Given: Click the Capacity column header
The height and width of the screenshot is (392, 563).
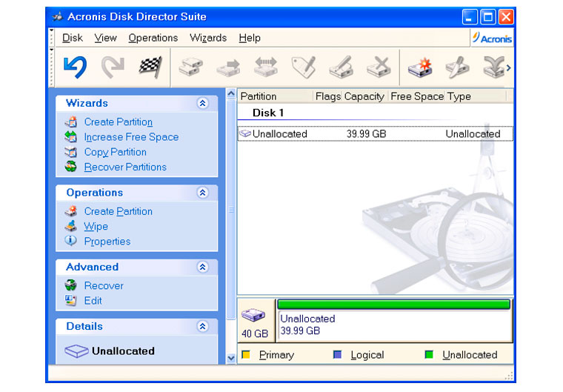Looking at the screenshot, I should point(364,96).
